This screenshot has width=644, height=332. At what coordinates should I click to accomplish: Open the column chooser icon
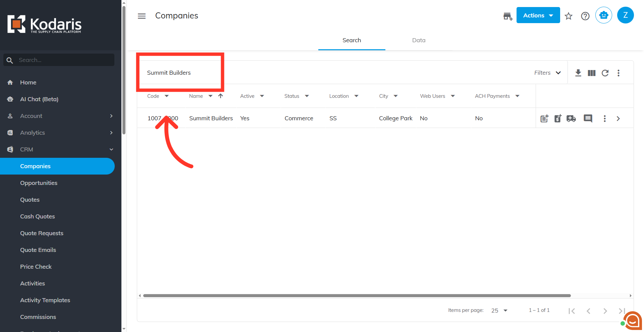click(591, 73)
